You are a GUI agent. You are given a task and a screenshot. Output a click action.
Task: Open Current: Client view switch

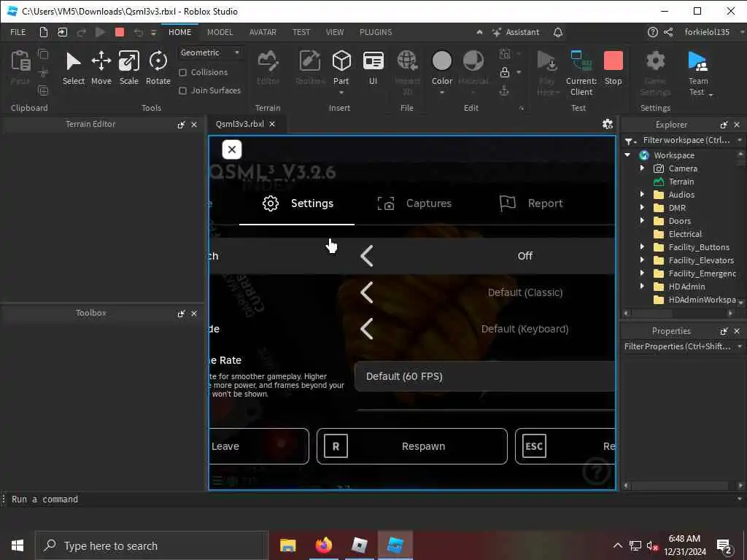581,74
